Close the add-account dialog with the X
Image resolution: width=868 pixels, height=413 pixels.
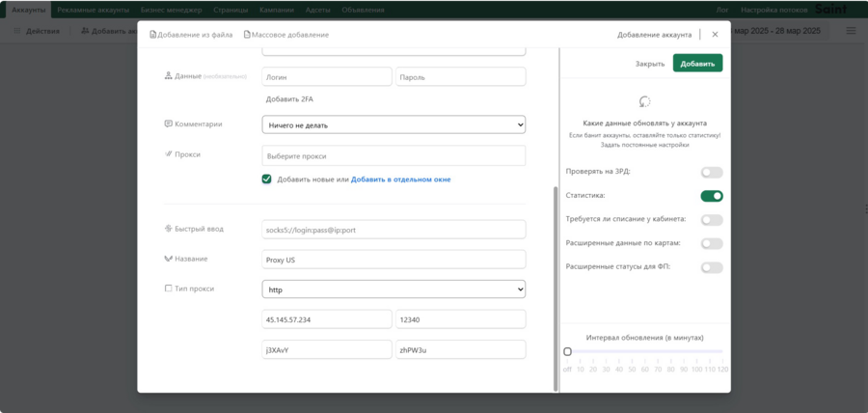point(715,35)
